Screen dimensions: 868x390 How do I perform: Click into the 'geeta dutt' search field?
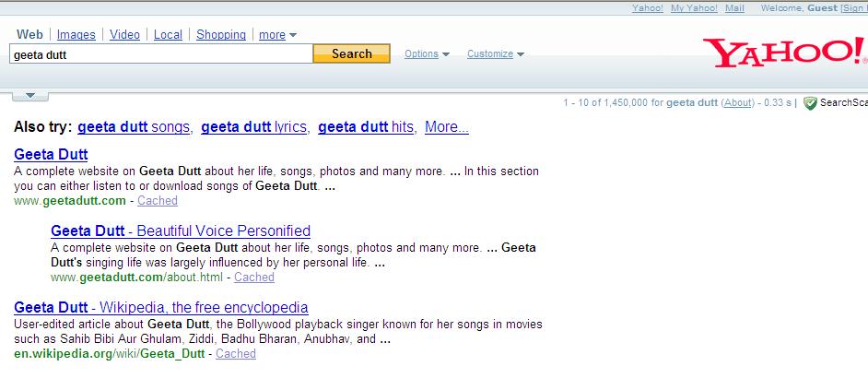161,54
